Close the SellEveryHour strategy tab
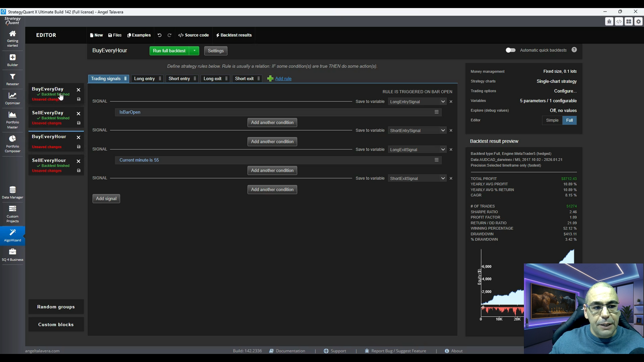This screenshot has height=362, width=644. coord(78,161)
